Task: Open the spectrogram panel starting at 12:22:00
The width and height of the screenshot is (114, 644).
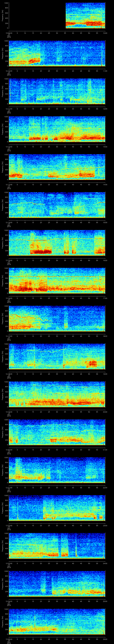Action: (x=57, y=508)
